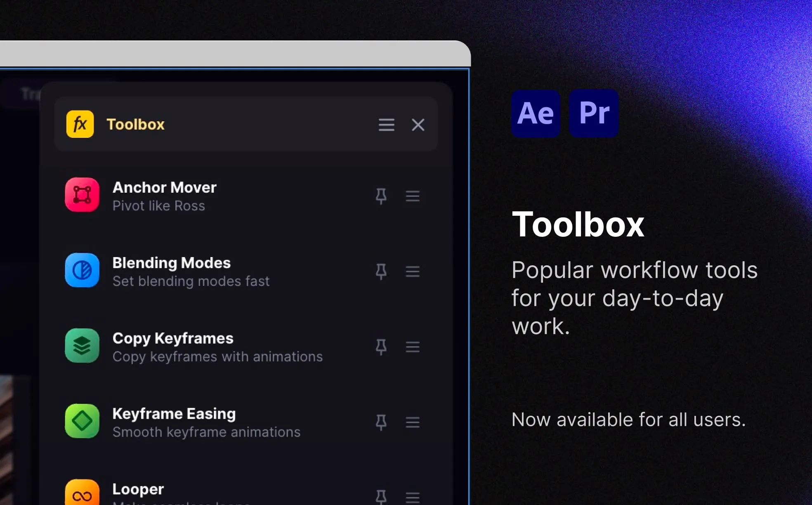The image size is (812, 505).
Task: Click the After Effects Ae badge
Action: pos(536,113)
